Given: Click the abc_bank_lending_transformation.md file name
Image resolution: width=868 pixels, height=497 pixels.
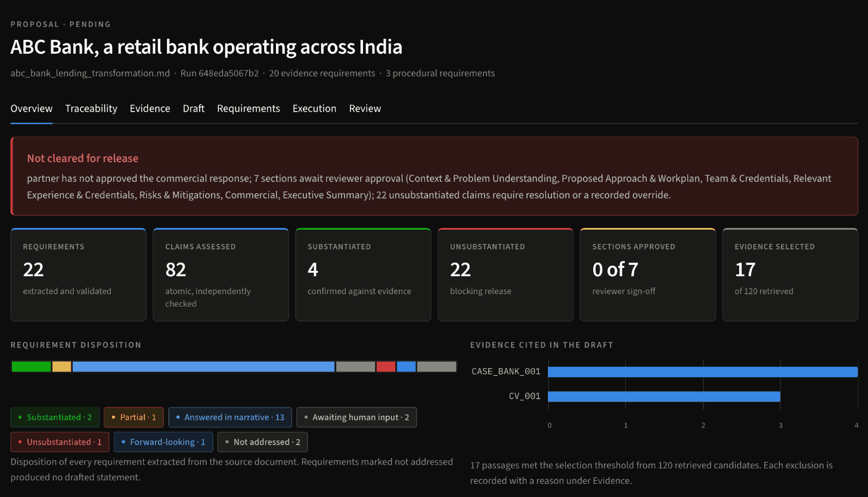Looking at the screenshot, I should (x=90, y=73).
